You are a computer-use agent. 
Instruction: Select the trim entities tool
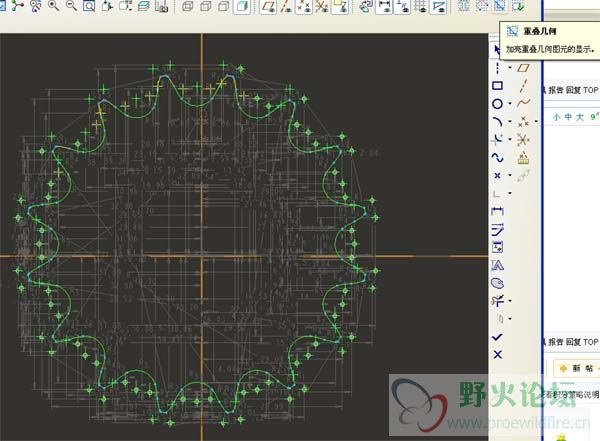497,301
